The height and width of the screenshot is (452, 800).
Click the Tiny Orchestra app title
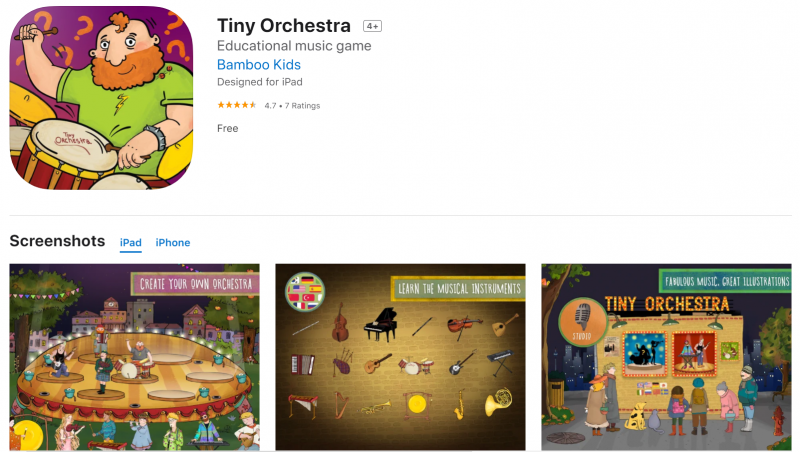[284, 26]
